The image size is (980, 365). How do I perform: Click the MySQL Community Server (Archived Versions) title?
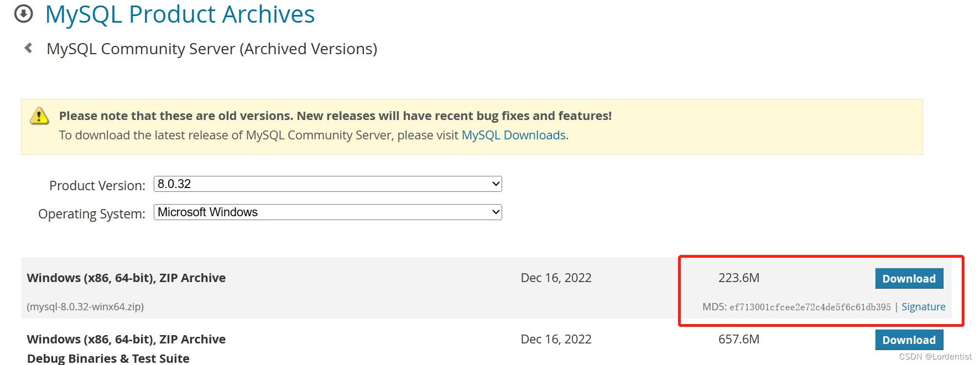point(212,49)
